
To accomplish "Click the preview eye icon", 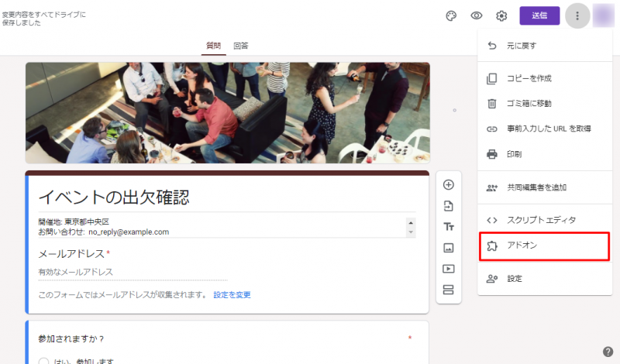I will pos(476,15).
